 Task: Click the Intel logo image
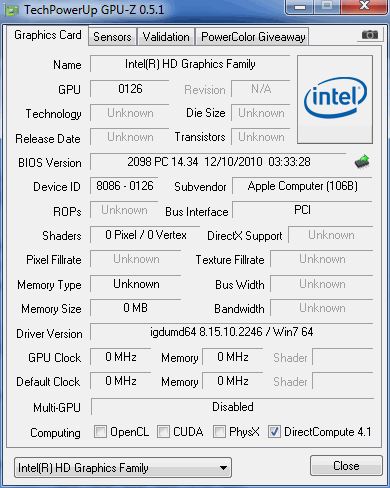tap(335, 99)
